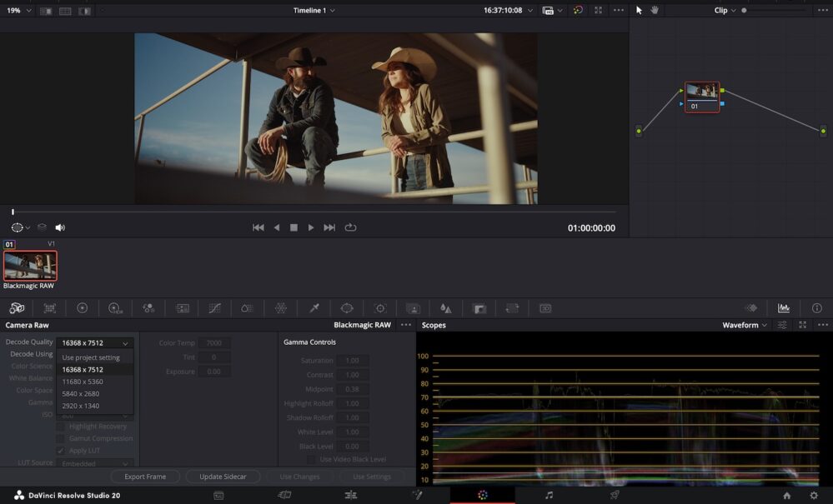Open the Color Warper palette

click(281, 308)
